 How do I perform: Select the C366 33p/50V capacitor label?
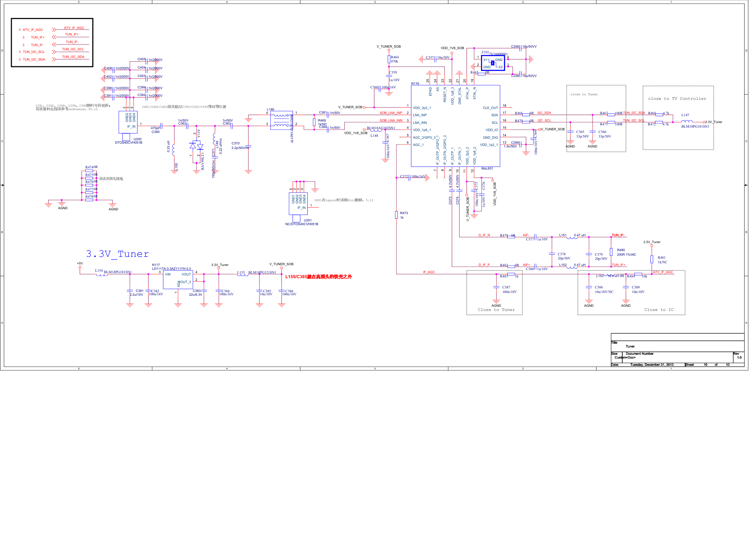pyautogui.click(x=604, y=134)
